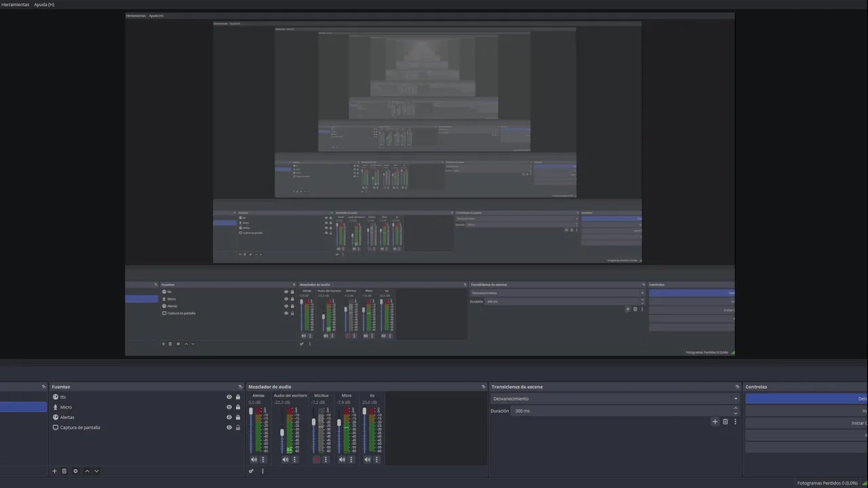The height and width of the screenshot is (488, 868).
Task: Remove the selected scene transition
Action: tap(725, 422)
